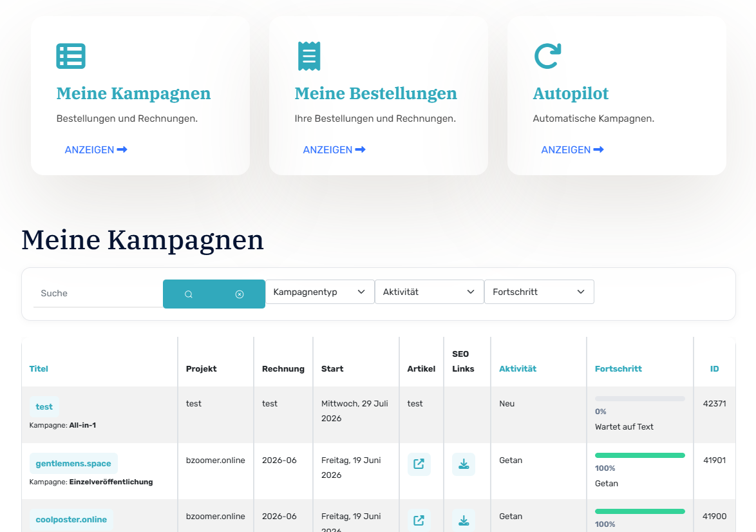Sort table by Fortschritt column header
This screenshot has width=756, height=532.
point(619,369)
